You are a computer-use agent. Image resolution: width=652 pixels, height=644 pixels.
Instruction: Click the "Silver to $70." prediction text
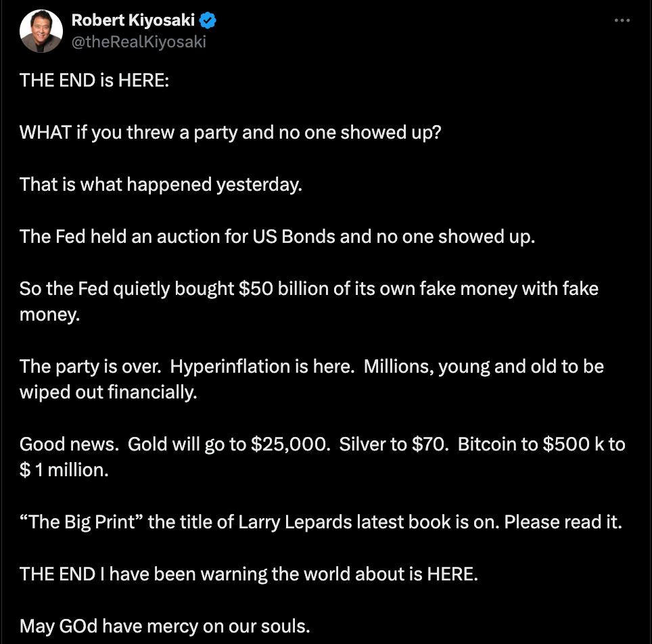point(392,444)
